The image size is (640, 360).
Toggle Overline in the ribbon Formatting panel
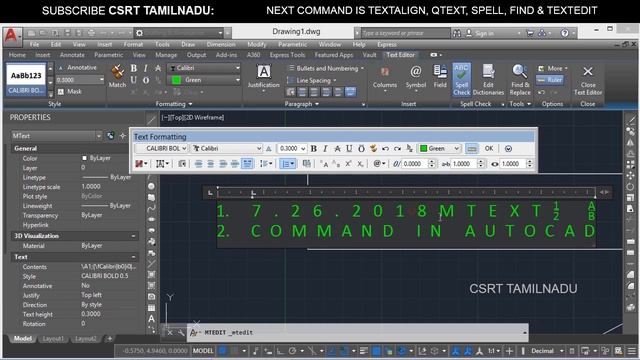146,80
